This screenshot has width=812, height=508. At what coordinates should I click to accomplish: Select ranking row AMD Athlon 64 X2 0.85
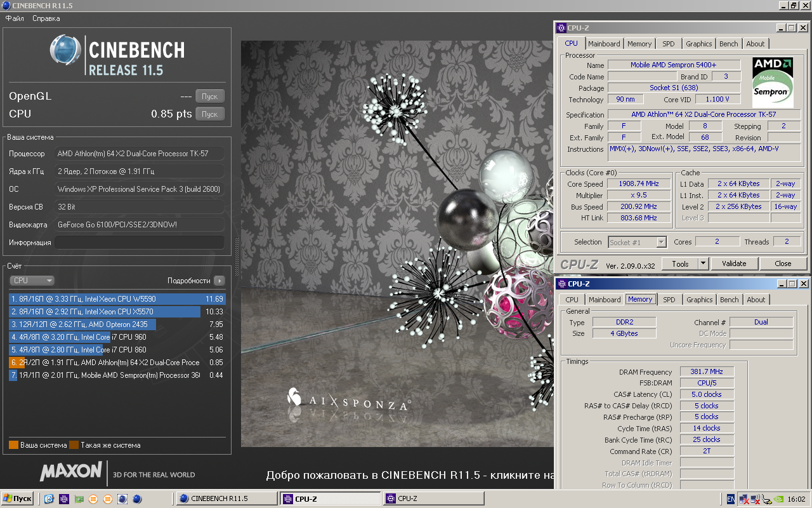coord(117,363)
